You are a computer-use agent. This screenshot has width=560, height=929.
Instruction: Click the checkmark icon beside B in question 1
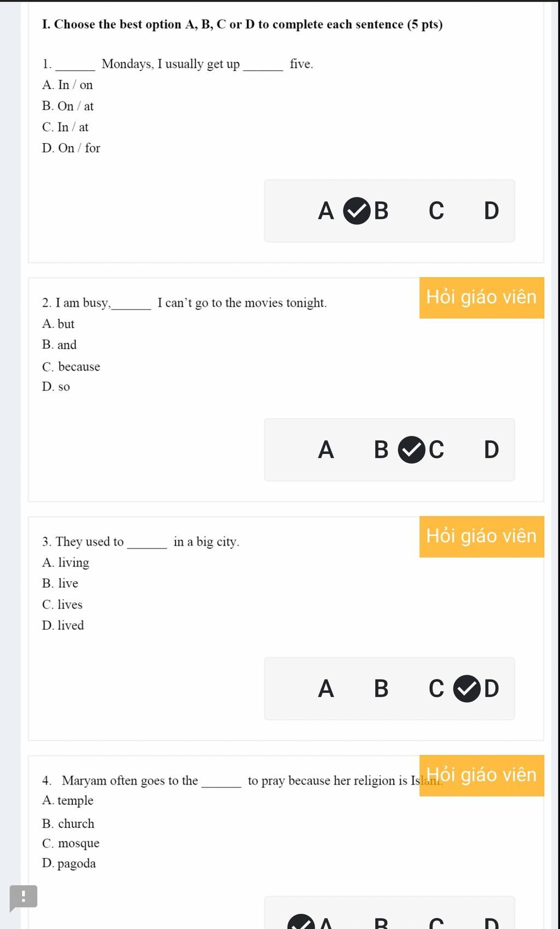(357, 211)
